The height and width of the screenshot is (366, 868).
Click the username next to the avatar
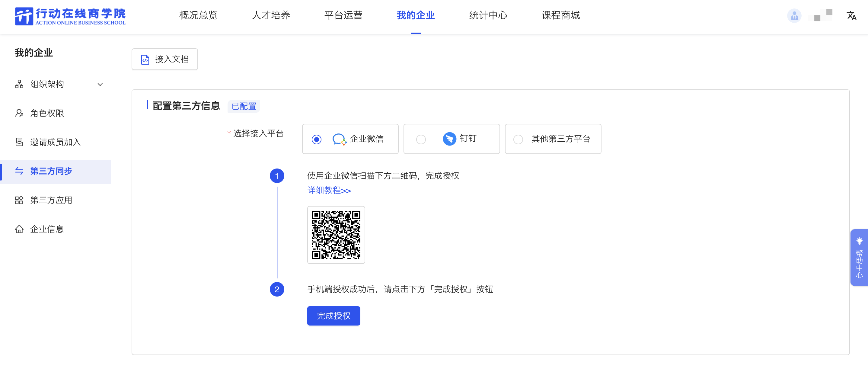click(820, 15)
